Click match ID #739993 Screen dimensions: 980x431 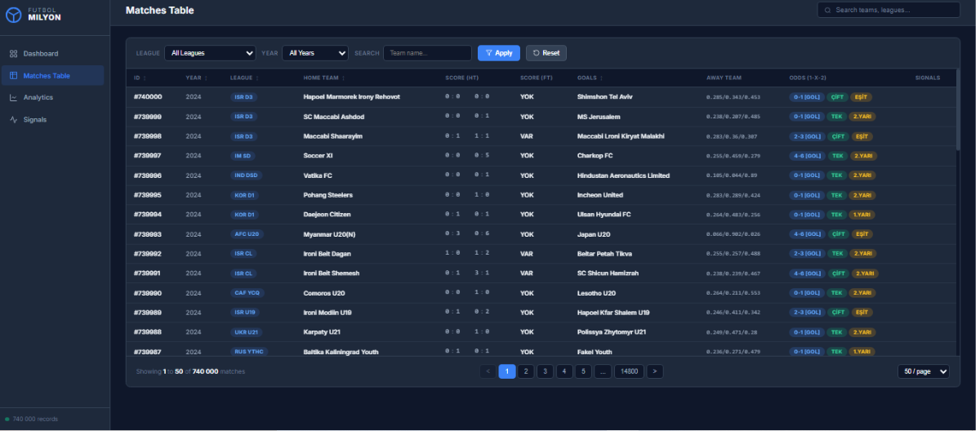(x=148, y=234)
